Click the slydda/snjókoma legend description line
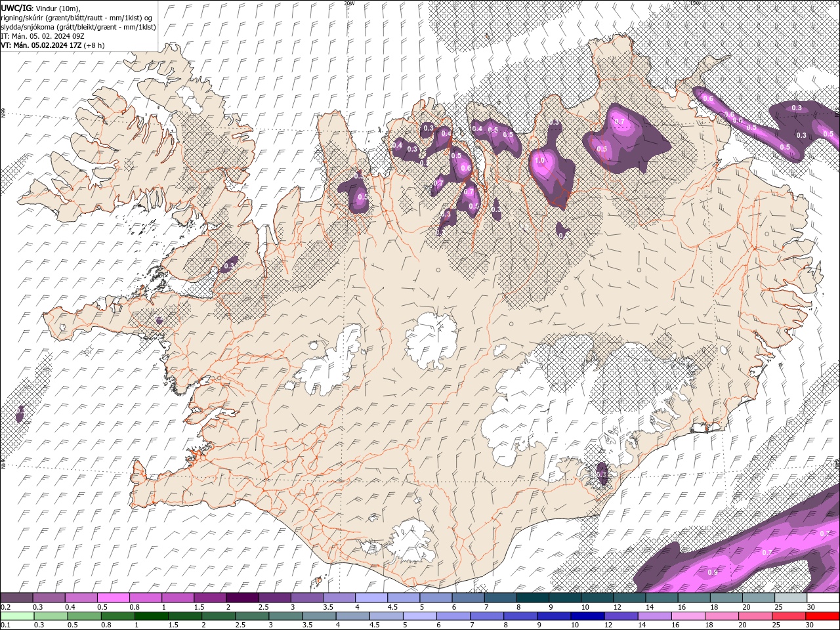The image size is (840, 630). (79, 27)
